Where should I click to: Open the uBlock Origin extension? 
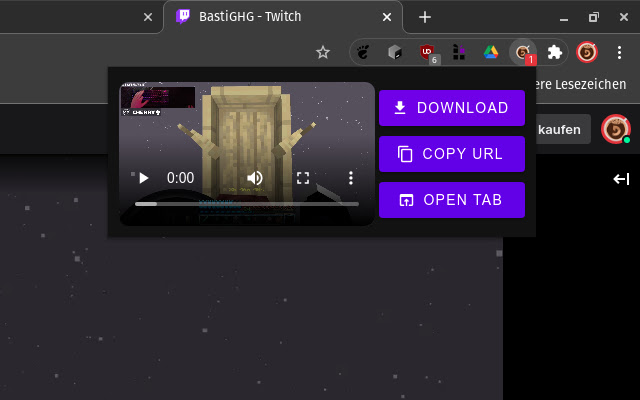pos(427,52)
